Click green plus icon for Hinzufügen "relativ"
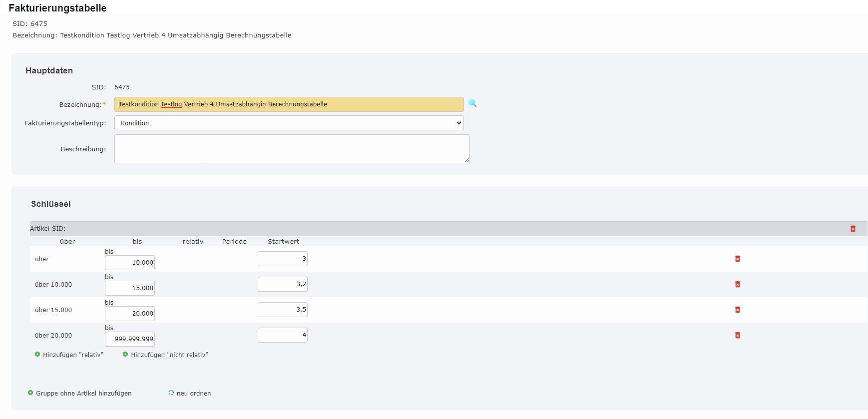This screenshot has width=868, height=419. [37, 355]
